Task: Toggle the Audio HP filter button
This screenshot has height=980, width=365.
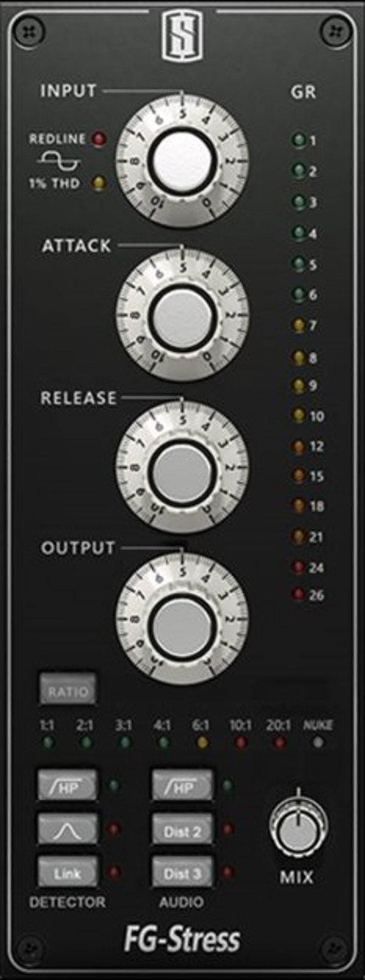Action: point(182,785)
